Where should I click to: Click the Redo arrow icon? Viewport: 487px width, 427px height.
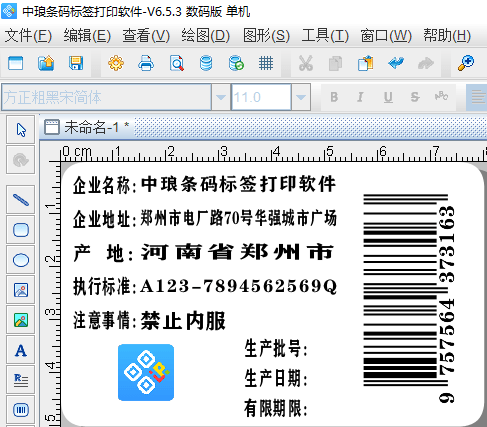426,63
